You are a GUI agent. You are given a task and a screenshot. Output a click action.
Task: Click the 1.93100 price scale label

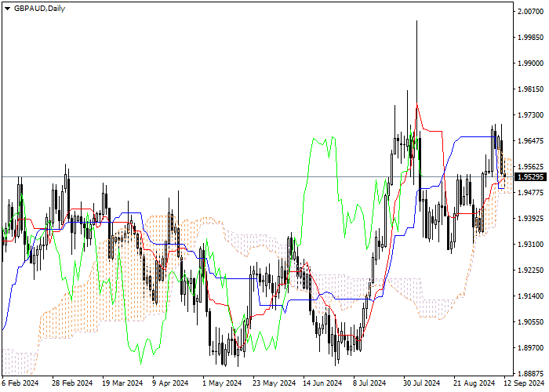(531, 245)
